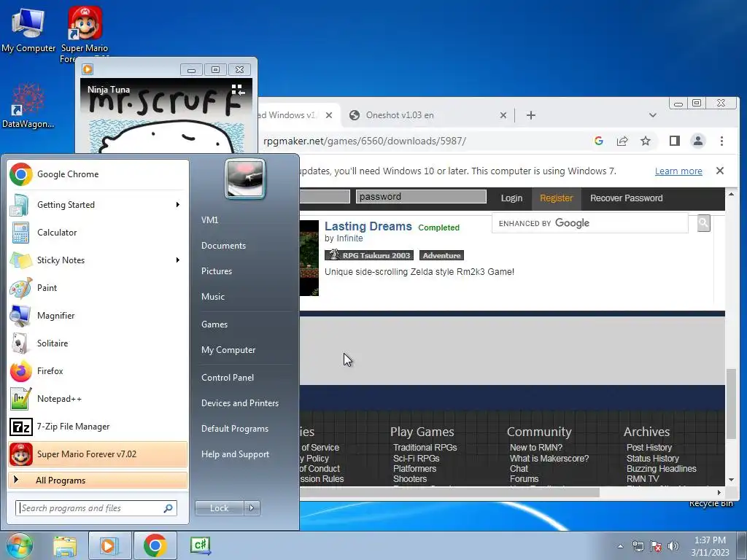Open Chrome side panel icon
747x560 pixels.
[x=675, y=141]
